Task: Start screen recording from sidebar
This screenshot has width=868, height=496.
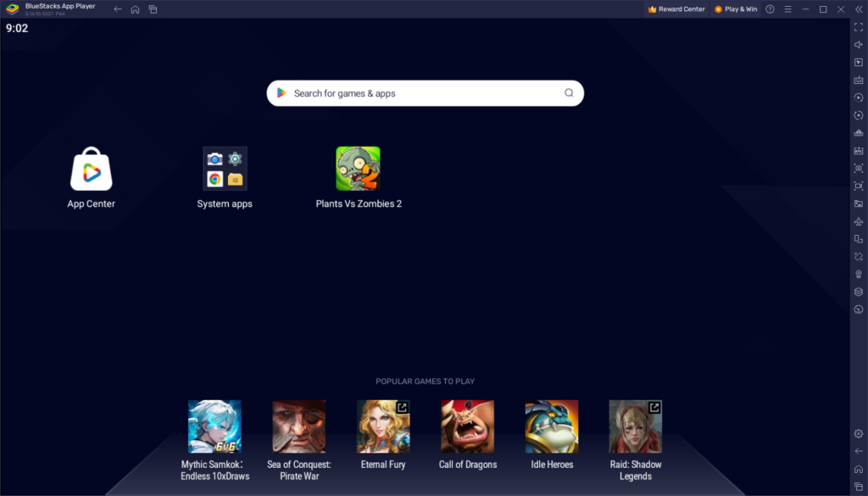Action: pyautogui.click(x=859, y=186)
